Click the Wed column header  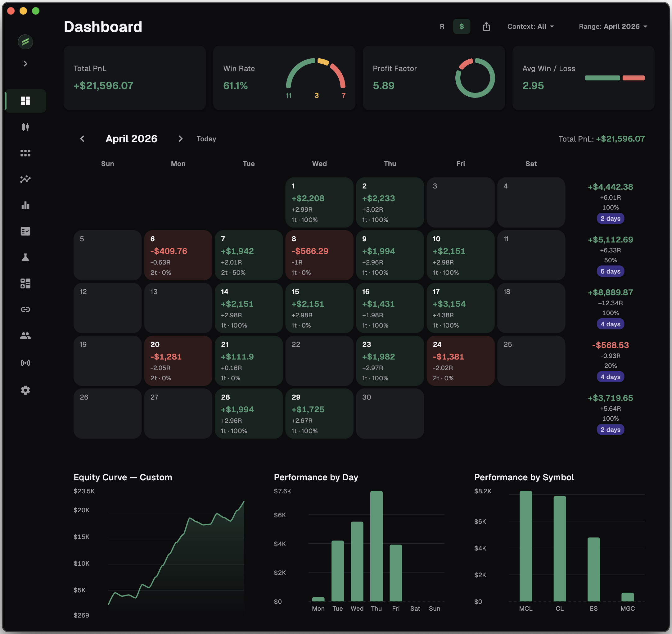point(319,164)
